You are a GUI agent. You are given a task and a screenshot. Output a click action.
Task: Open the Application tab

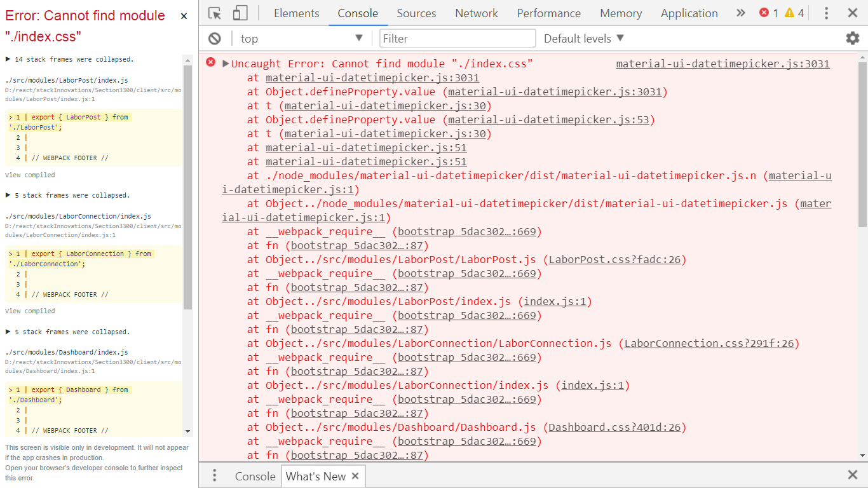pos(689,13)
